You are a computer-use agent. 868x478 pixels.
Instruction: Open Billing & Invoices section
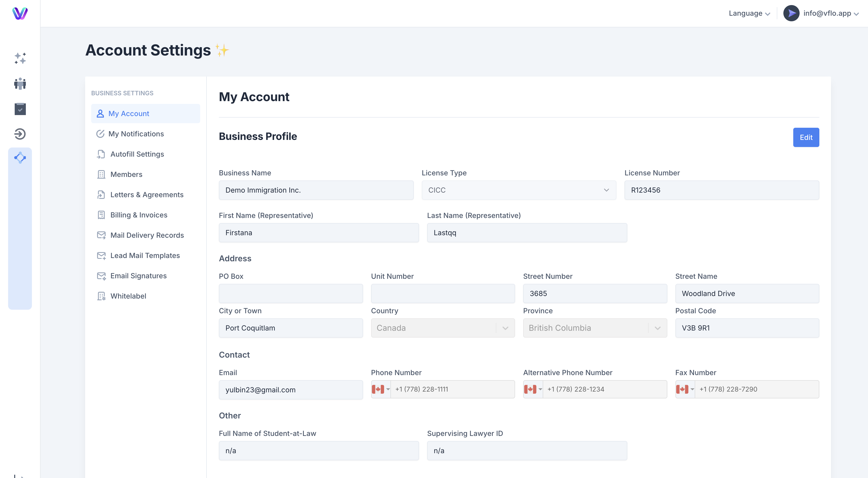(139, 215)
